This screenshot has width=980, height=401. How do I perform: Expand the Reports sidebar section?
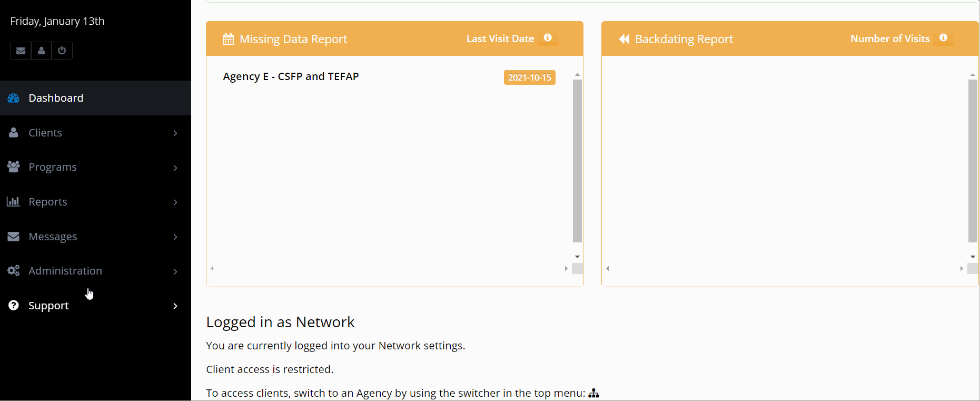tap(48, 202)
